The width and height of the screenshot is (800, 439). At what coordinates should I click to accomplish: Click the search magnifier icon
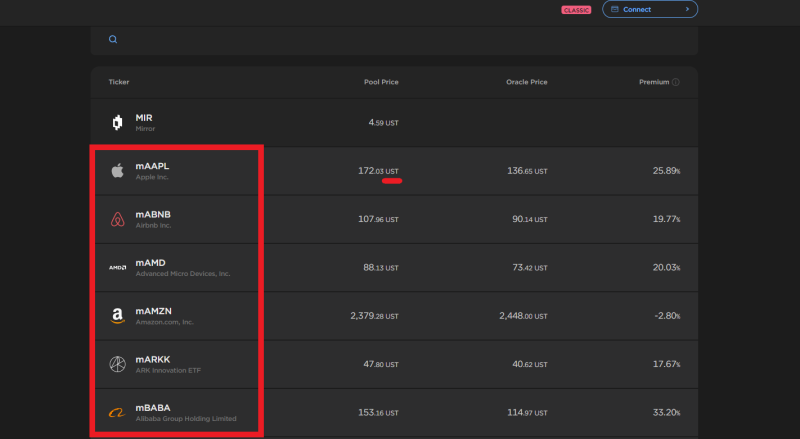pyautogui.click(x=113, y=39)
